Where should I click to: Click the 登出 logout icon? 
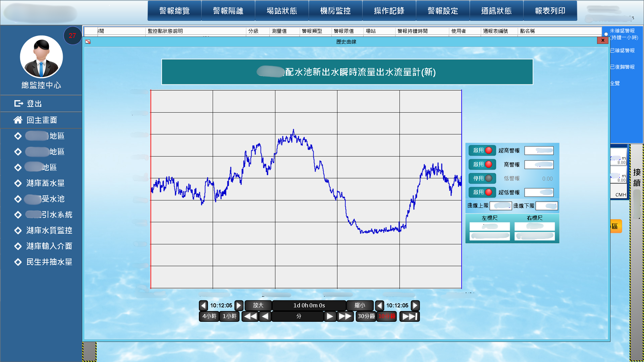(x=18, y=104)
